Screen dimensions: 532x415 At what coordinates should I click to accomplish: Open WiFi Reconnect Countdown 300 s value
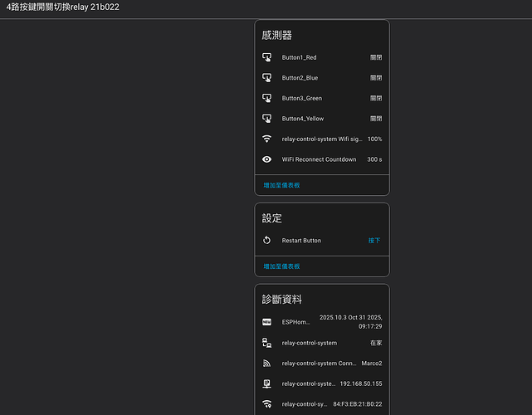[x=374, y=159]
